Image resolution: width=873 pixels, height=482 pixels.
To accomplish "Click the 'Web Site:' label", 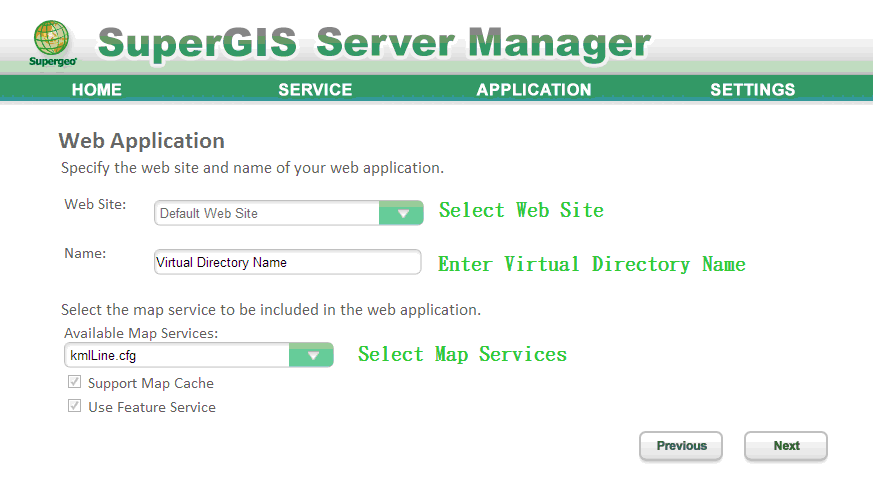I will pos(95,204).
